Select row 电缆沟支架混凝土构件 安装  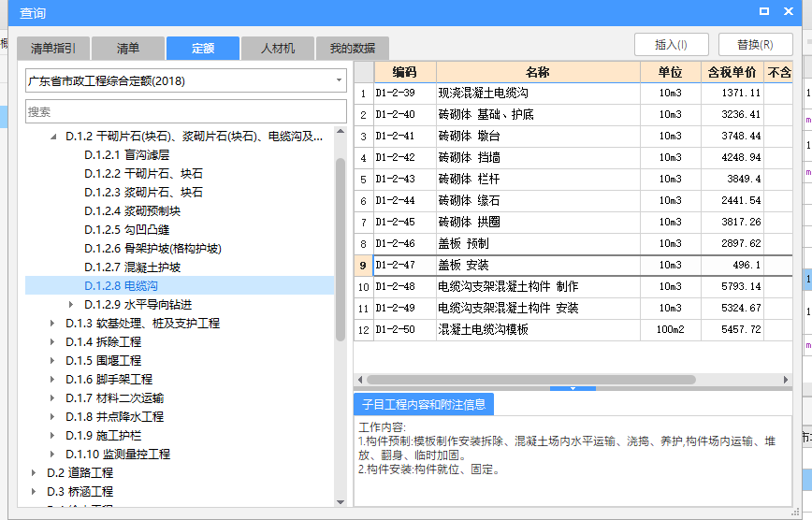pos(573,309)
